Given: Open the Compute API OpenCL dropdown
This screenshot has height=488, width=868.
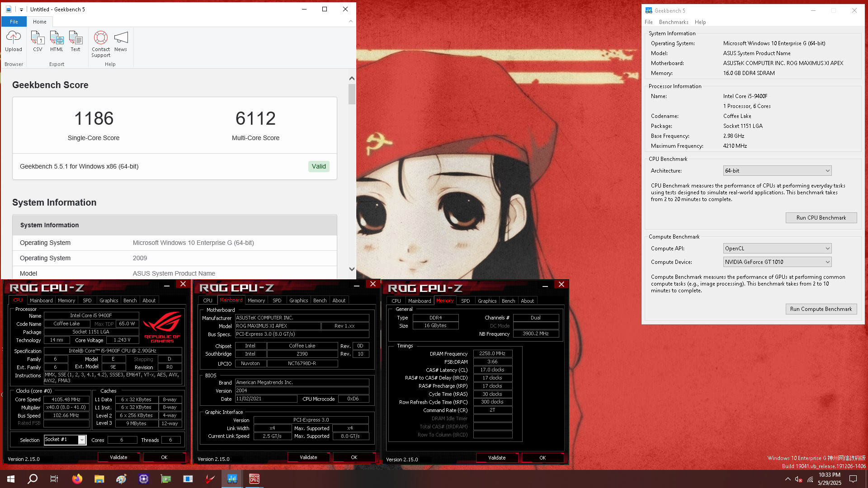Looking at the screenshot, I should click(x=777, y=249).
